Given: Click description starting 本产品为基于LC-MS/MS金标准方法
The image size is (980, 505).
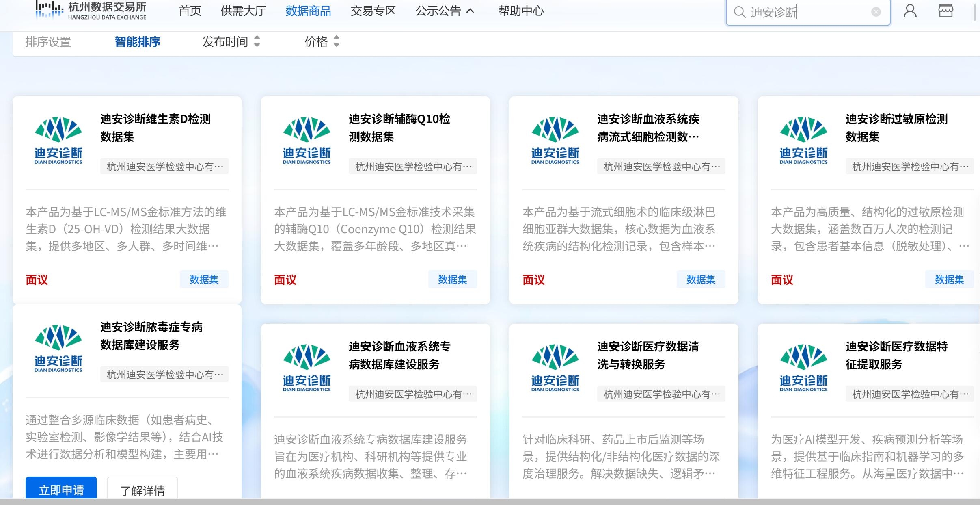Looking at the screenshot, I should click(126, 229).
